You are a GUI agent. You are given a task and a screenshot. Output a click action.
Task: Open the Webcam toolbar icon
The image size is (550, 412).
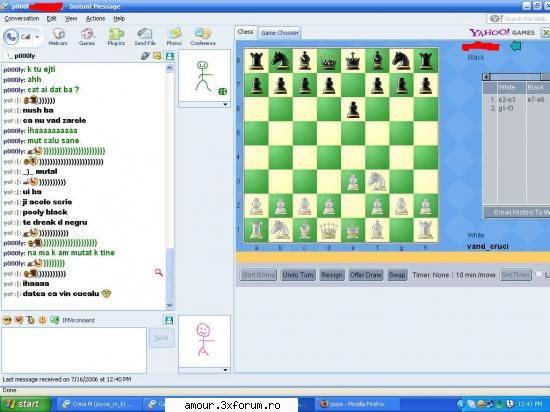tap(58, 34)
